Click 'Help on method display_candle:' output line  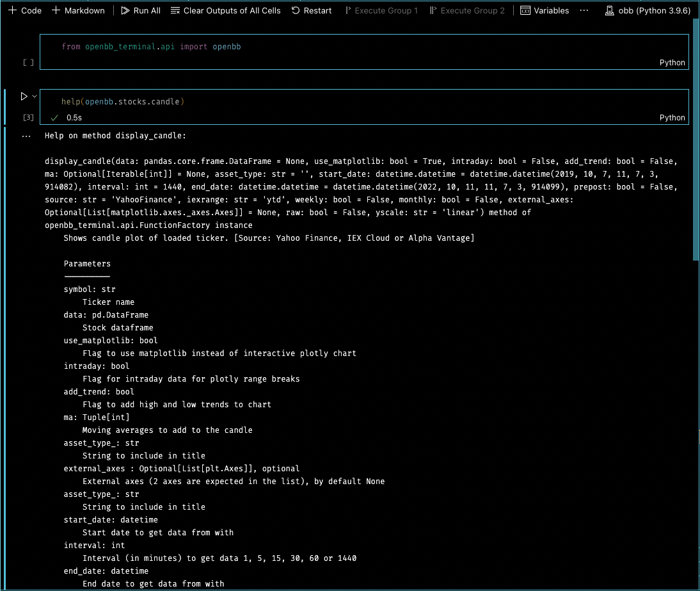115,135
